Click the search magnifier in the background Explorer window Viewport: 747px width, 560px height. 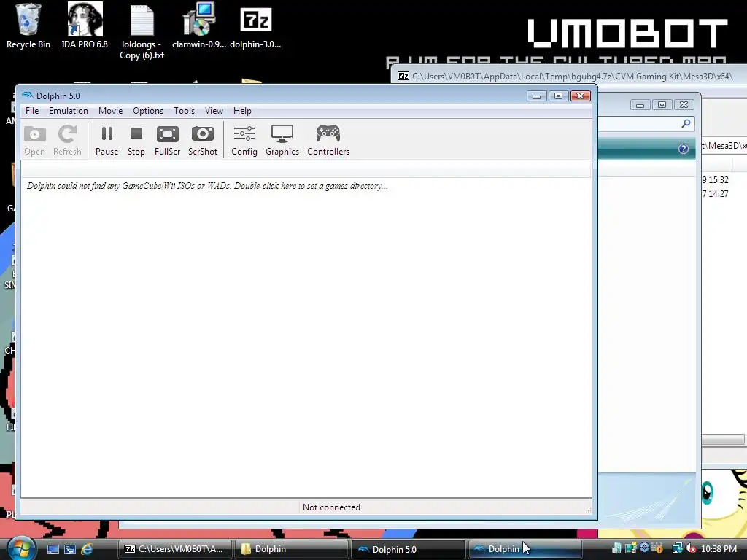click(x=686, y=124)
